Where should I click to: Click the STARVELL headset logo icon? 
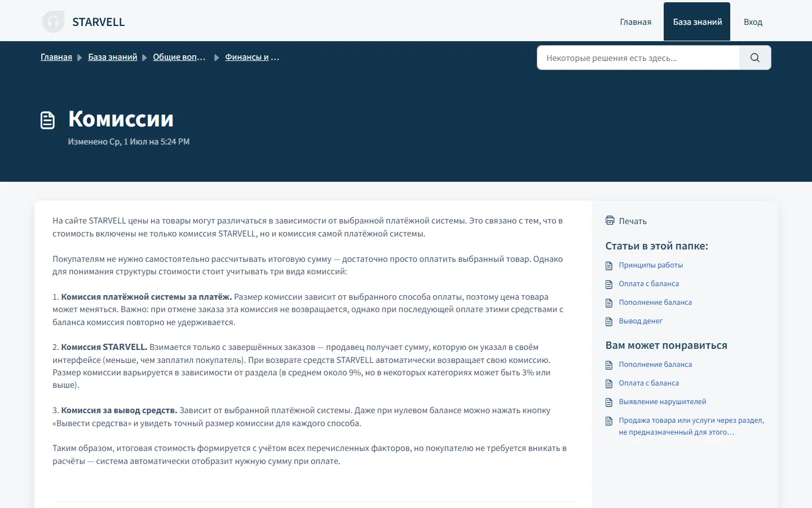tap(53, 22)
